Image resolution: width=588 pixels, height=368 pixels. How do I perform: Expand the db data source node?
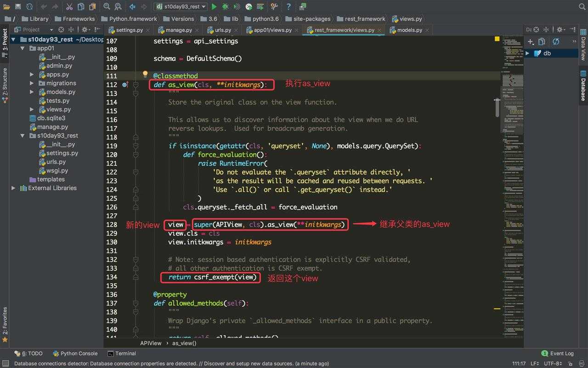point(527,53)
